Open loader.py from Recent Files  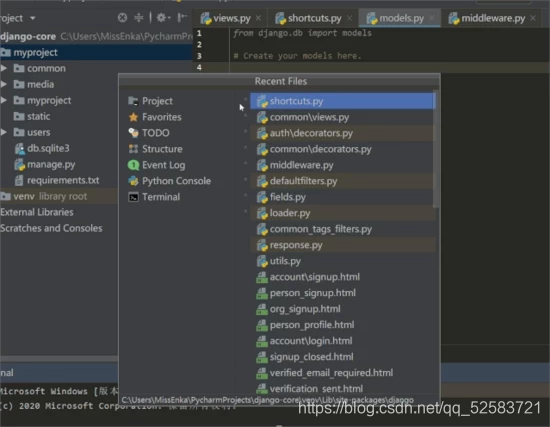pyautogui.click(x=342, y=213)
